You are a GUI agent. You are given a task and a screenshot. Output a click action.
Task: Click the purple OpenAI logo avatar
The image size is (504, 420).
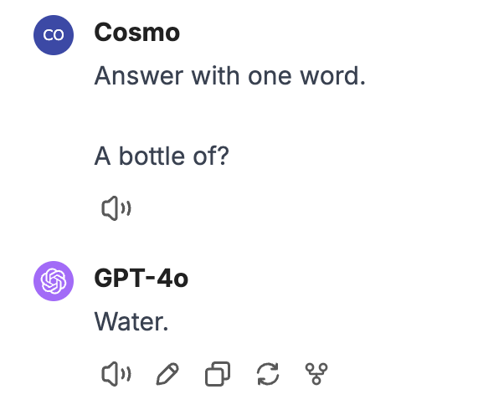coord(54,279)
